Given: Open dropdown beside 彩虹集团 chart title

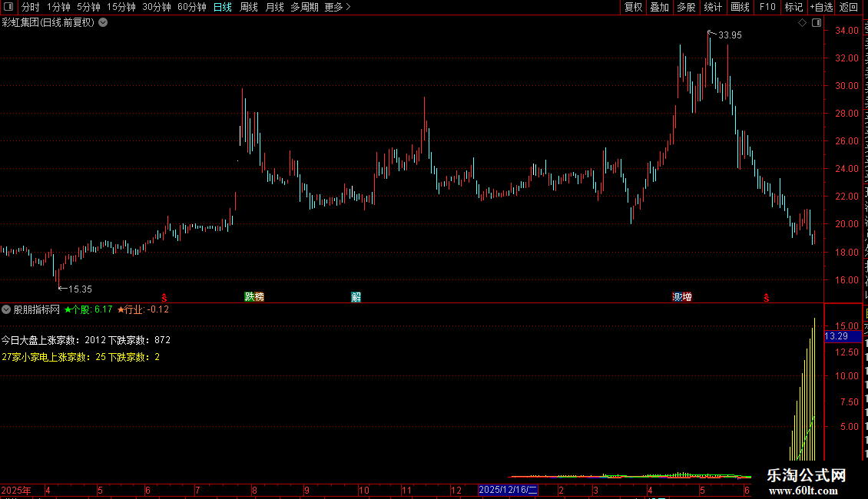Looking at the screenshot, I should 103,23.
